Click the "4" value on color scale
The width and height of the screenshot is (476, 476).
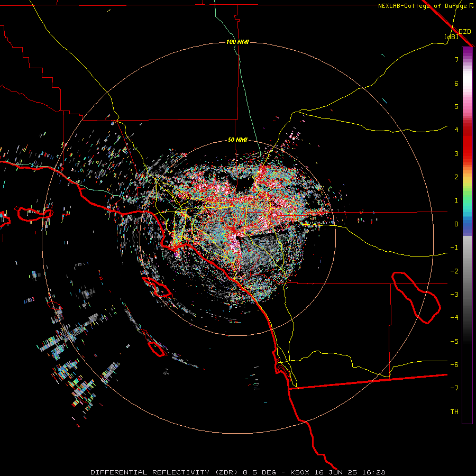click(x=456, y=130)
